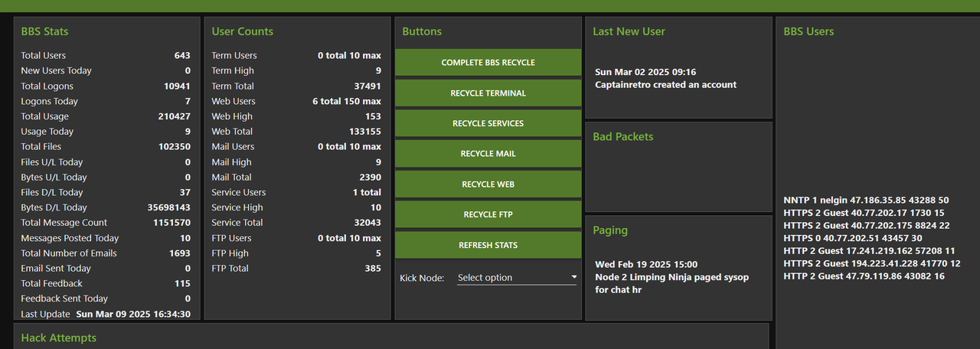The width and height of the screenshot is (980, 349).
Task: Click Service Users value 1 total
Action: pyautogui.click(x=367, y=192)
